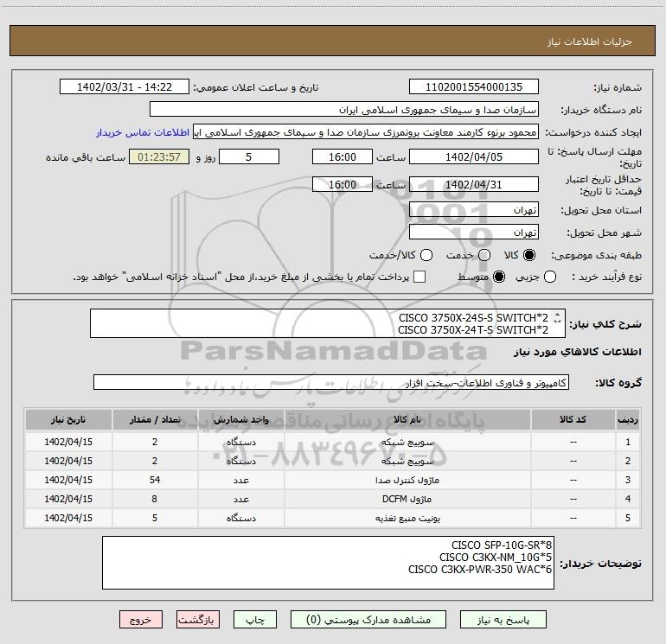The width and height of the screenshot is (666, 644).
Task: Click the price validity date 1402/04/31
Action: 474,184
